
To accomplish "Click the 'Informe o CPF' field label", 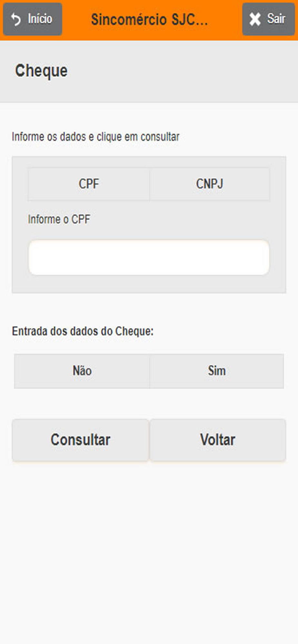I will (x=59, y=219).
